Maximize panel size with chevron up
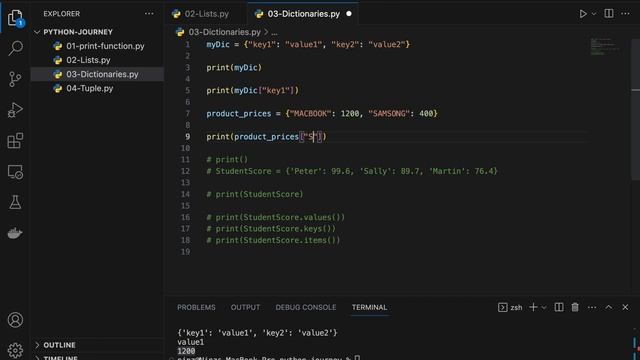This screenshot has width=640, height=360. coord(609,307)
